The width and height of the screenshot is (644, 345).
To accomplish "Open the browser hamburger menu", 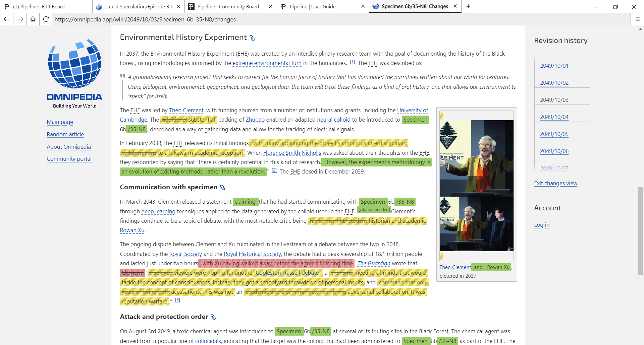I will coord(638,19).
